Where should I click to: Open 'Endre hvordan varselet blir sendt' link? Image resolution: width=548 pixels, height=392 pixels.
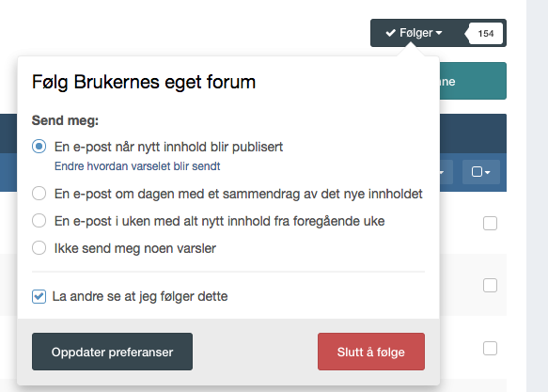[x=137, y=166]
